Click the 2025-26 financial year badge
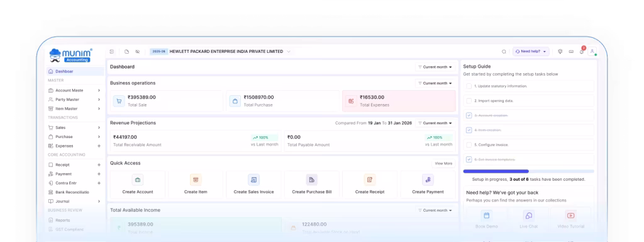Viewport: 644px width, 242px height. coord(159,52)
